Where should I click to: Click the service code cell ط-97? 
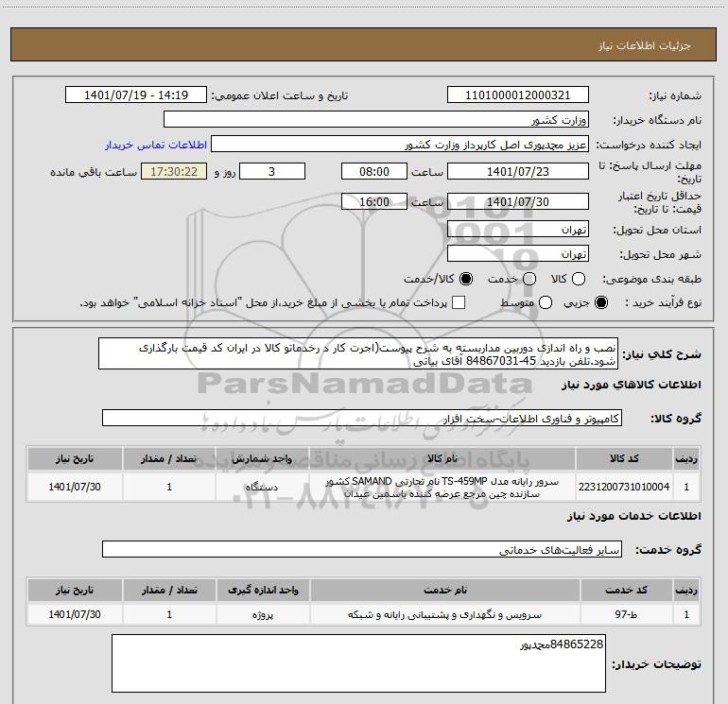tap(626, 614)
